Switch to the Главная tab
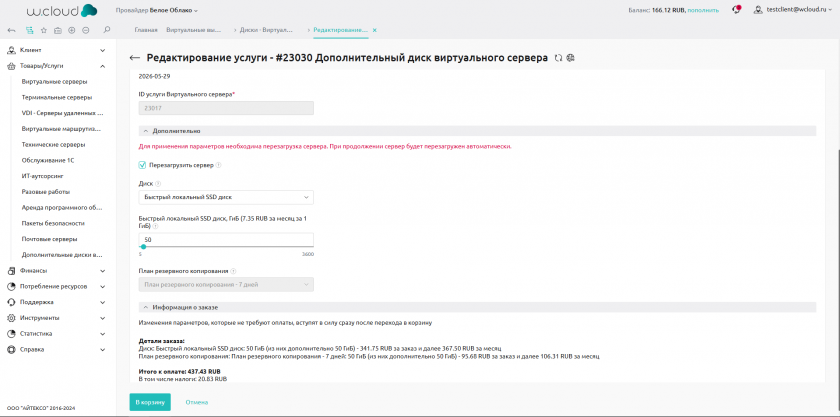The width and height of the screenshot is (840, 417). tap(146, 31)
